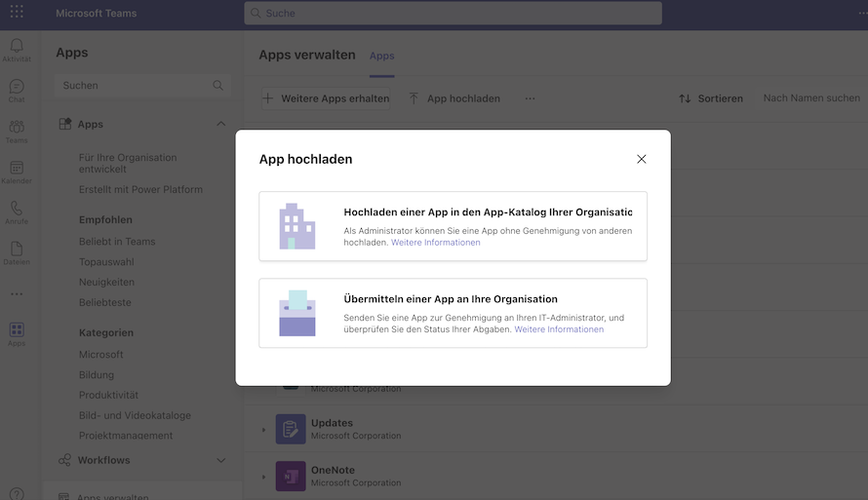The image size is (868, 500).
Task: Click the OneNote app icon
Action: 291,476
